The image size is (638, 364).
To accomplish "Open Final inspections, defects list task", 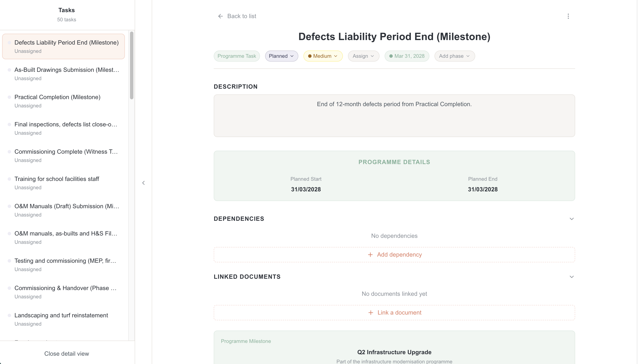I will tap(64, 128).
